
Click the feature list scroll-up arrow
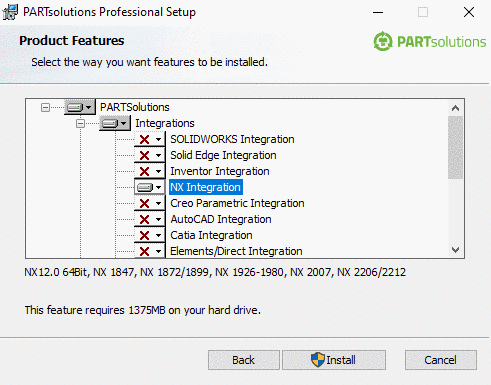(455, 108)
